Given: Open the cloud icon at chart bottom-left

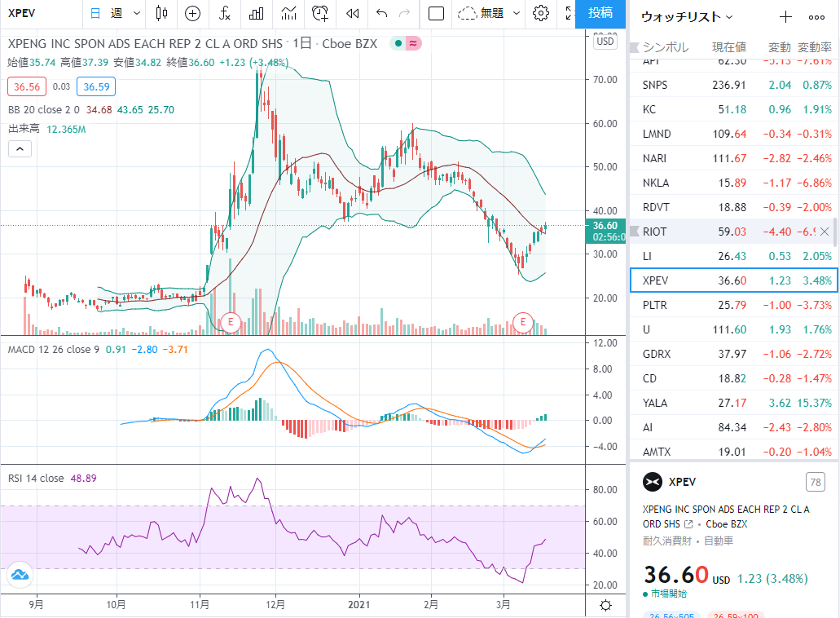Looking at the screenshot, I should [x=20, y=575].
